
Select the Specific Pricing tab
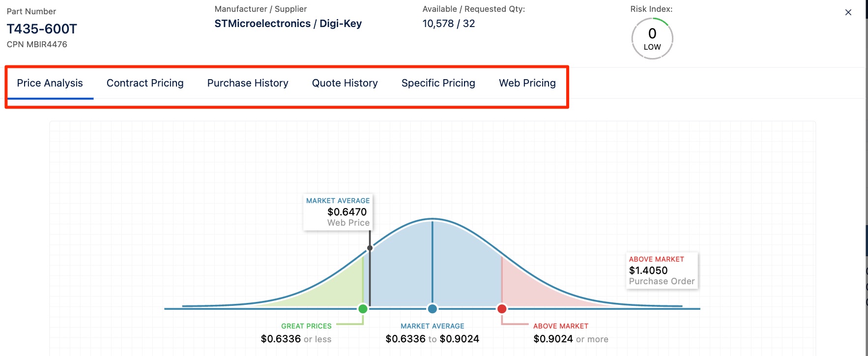tap(438, 83)
